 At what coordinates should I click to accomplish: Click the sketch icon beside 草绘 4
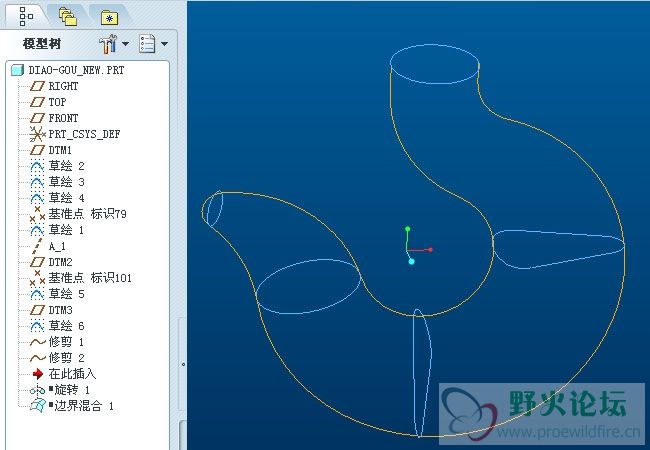click(x=37, y=198)
